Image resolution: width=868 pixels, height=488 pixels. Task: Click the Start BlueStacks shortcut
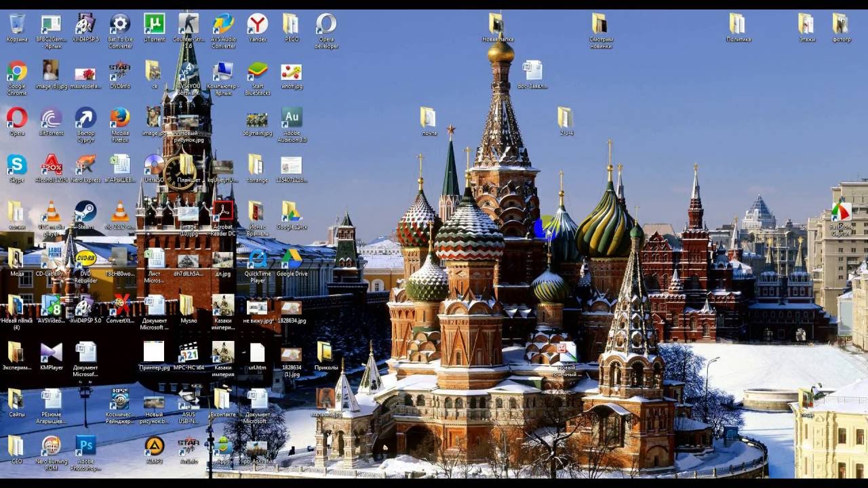(257, 71)
